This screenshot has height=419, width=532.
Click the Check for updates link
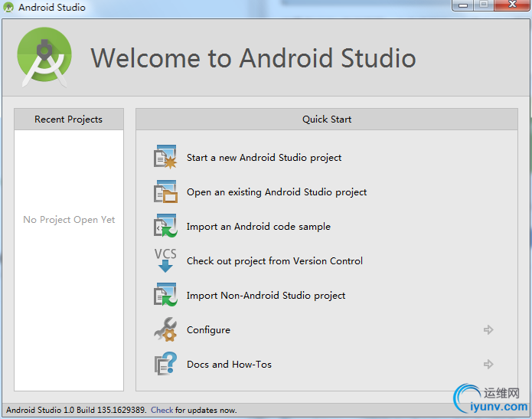(x=162, y=410)
